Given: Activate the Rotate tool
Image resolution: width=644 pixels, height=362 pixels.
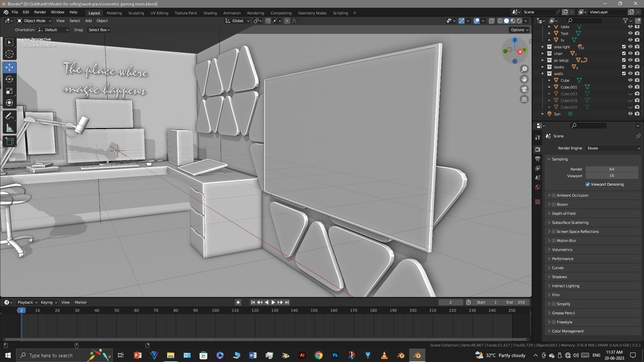Looking at the screenshot, I should (9, 79).
